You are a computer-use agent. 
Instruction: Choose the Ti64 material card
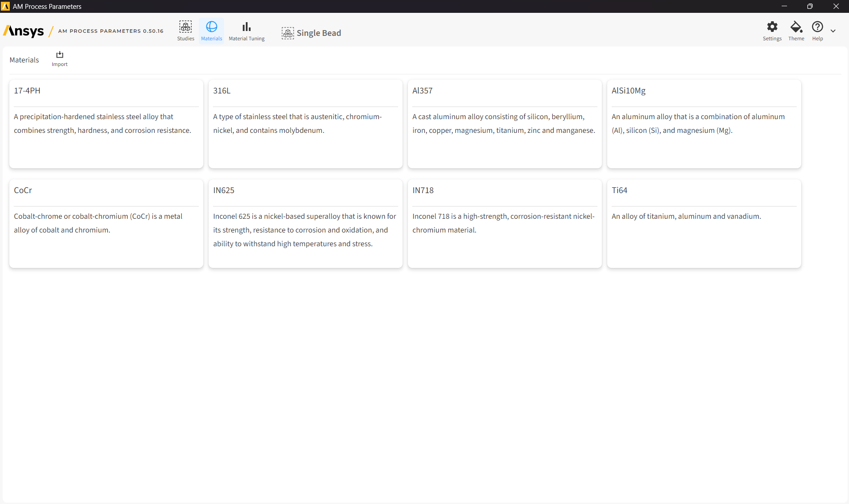[x=704, y=224]
